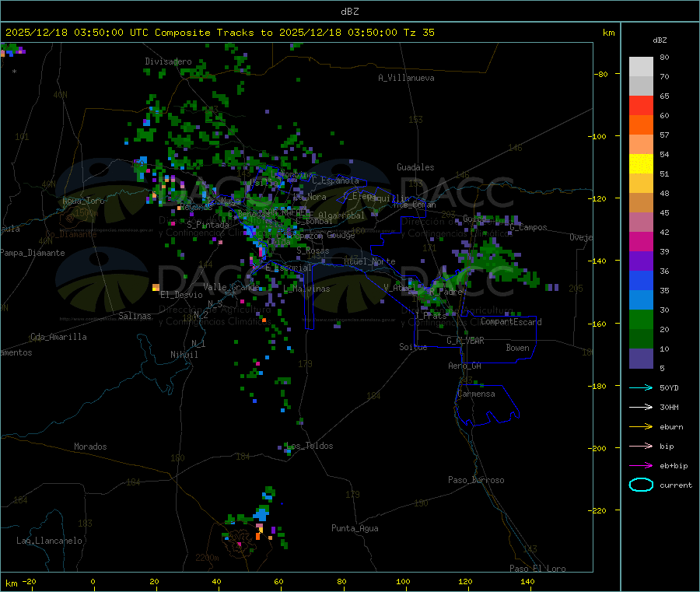Click the 50YD cyan arrow in legend
Viewport: 700px width, 592px height.
point(641,387)
